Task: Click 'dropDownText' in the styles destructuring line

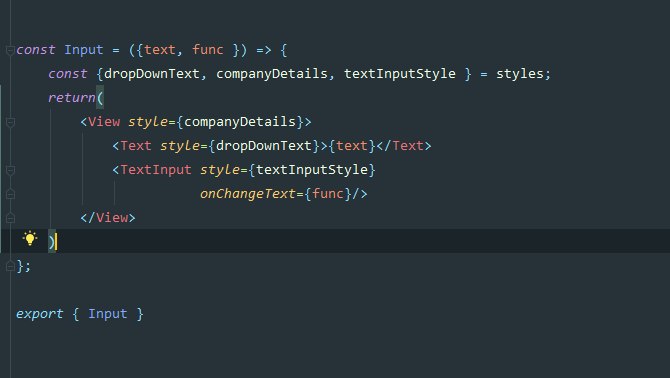Action: click(x=152, y=74)
